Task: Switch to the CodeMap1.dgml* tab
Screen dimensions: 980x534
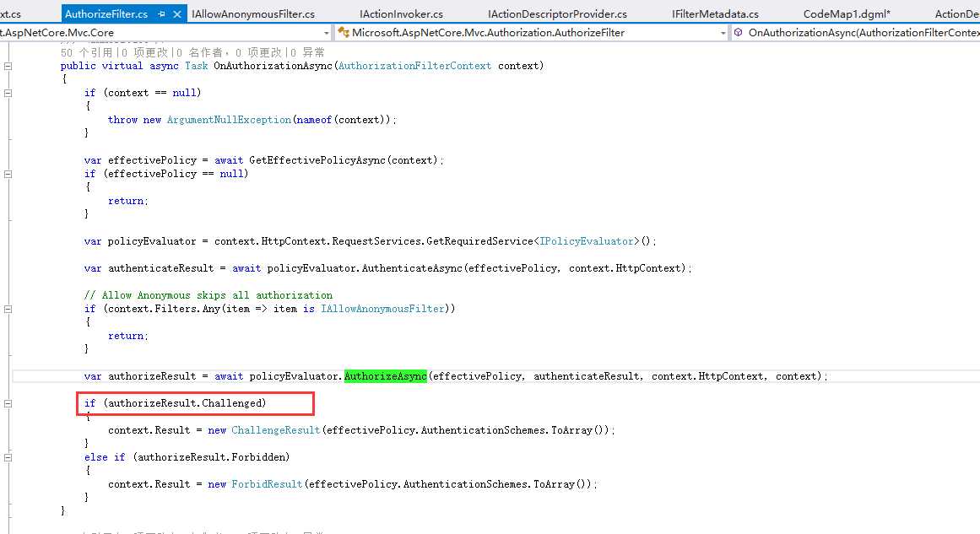Action: coord(847,13)
